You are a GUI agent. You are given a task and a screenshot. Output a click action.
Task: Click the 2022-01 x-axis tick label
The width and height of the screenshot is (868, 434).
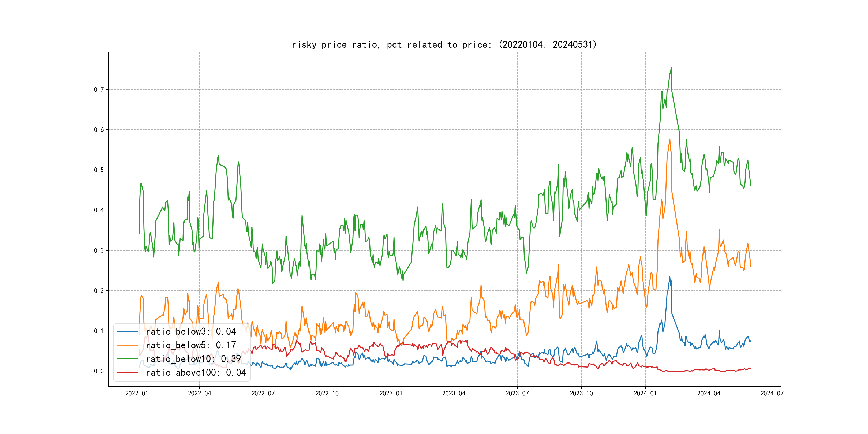[136, 393]
